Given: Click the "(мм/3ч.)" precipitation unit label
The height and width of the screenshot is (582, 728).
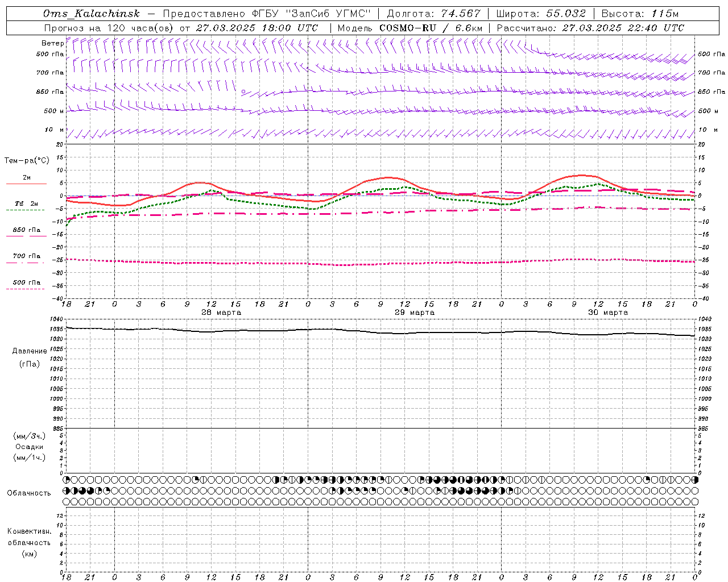Looking at the screenshot, I should click(30, 436).
